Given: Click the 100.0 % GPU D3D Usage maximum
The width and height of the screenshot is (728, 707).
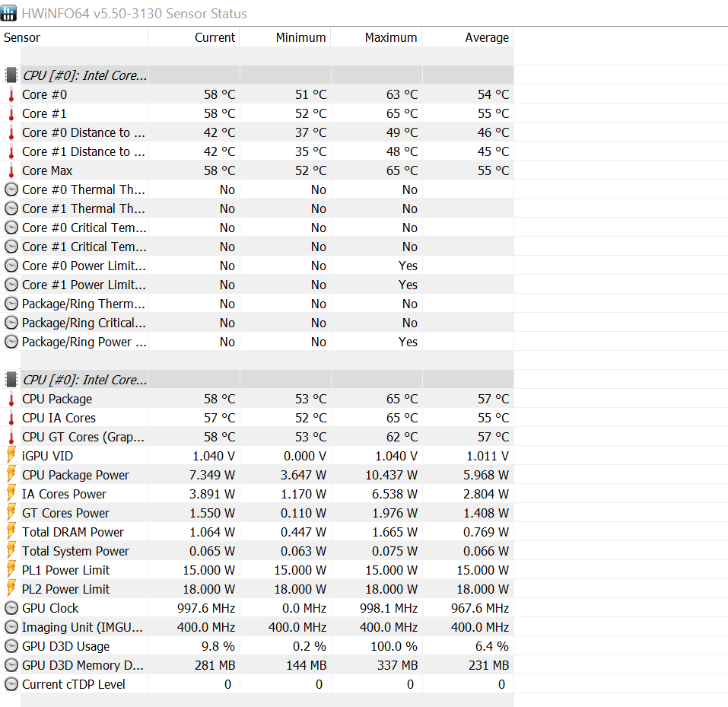Looking at the screenshot, I should click(394, 646).
